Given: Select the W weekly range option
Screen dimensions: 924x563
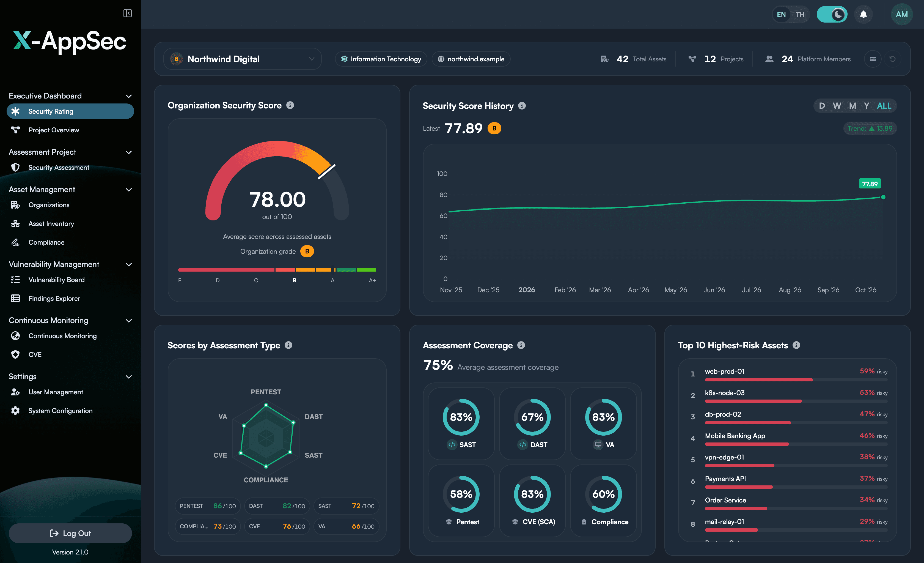Looking at the screenshot, I should point(837,106).
